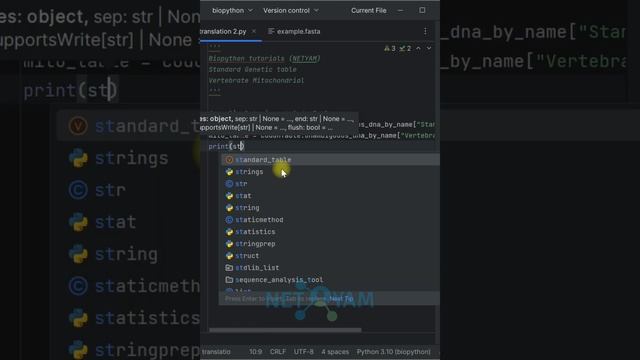The height and width of the screenshot is (360, 640).
Task: Click the typo count indicator showing 2
Action: (405, 49)
